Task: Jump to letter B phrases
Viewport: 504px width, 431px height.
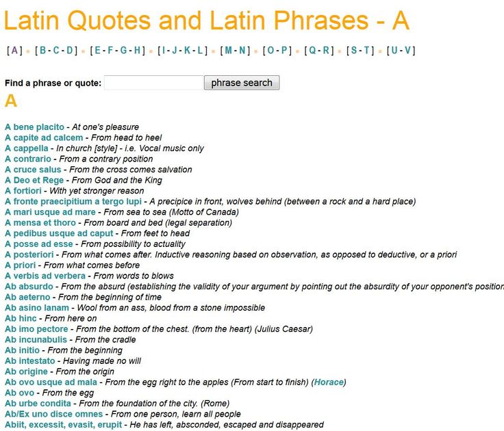Action: [42, 50]
